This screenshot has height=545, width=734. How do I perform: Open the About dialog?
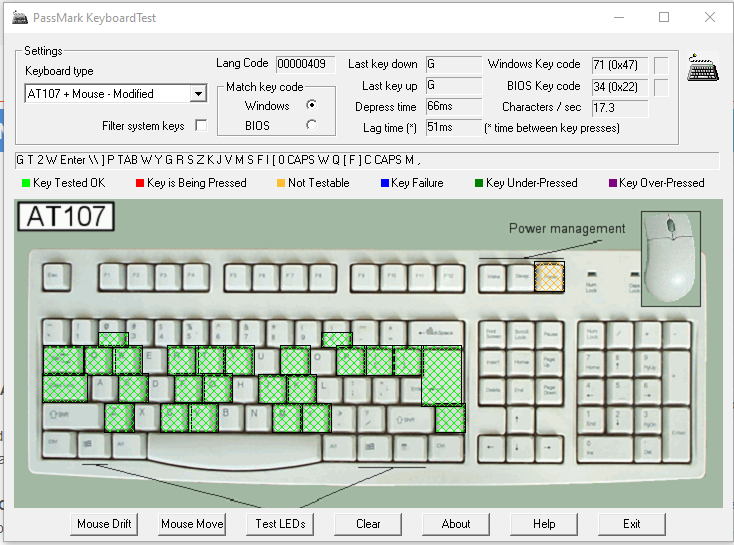[x=456, y=524]
